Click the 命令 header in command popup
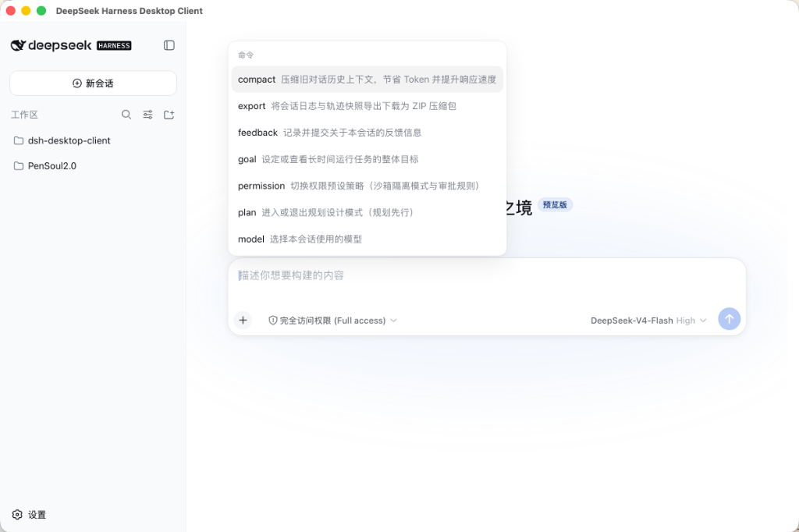Image resolution: width=799 pixels, height=532 pixels. tap(246, 55)
